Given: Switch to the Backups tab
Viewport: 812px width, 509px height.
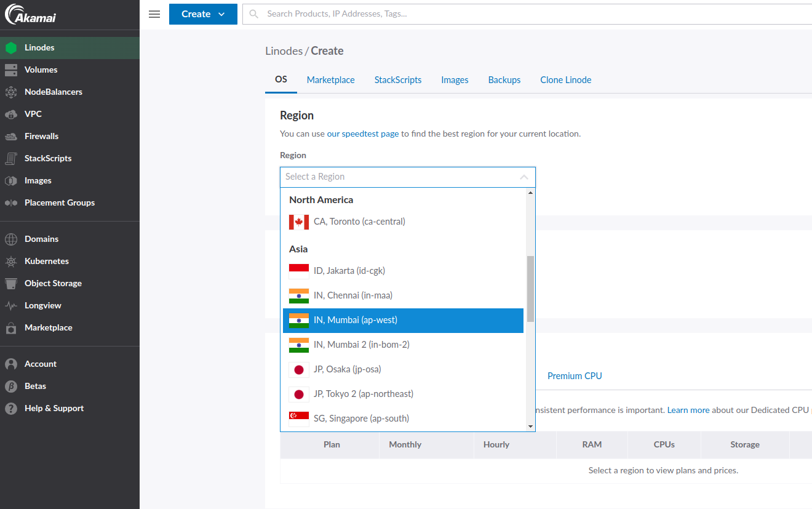Looking at the screenshot, I should [504, 79].
